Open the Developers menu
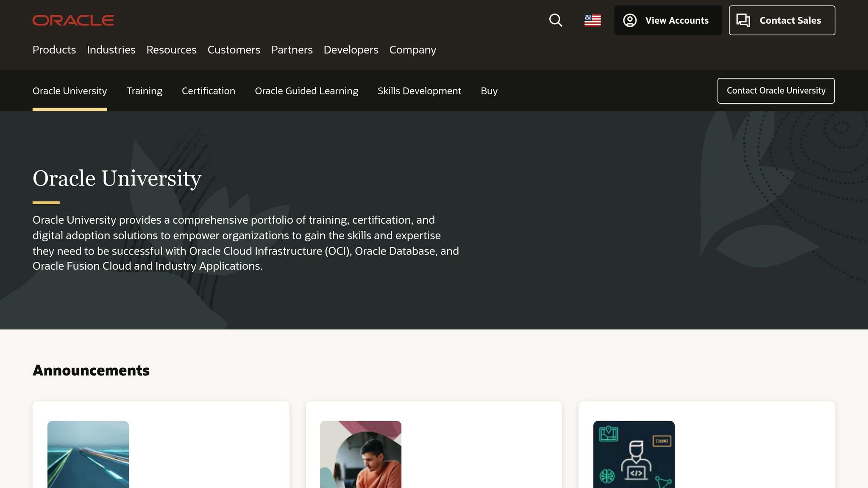The width and height of the screenshot is (868, 488). 351,50
